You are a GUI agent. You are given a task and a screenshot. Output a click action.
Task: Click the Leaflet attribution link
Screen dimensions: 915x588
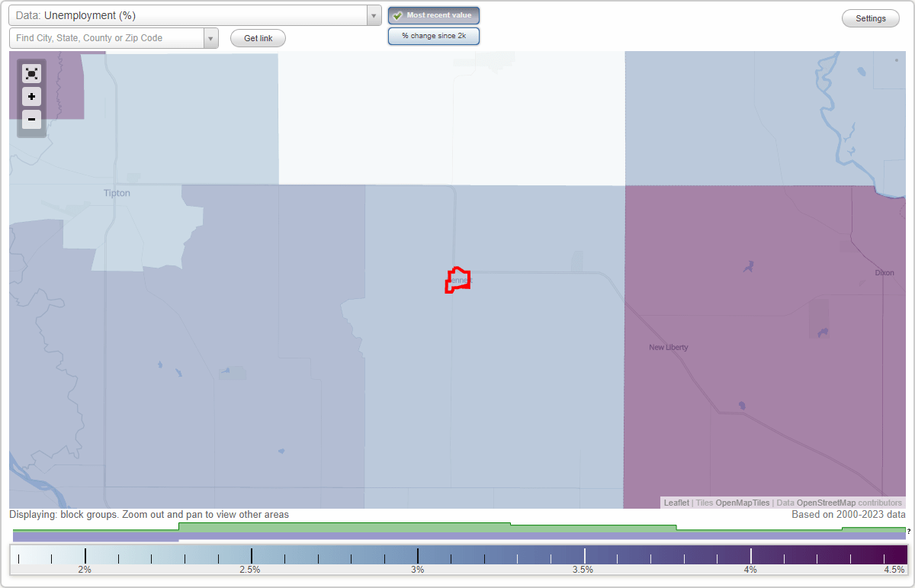click(x=676, y=503)
